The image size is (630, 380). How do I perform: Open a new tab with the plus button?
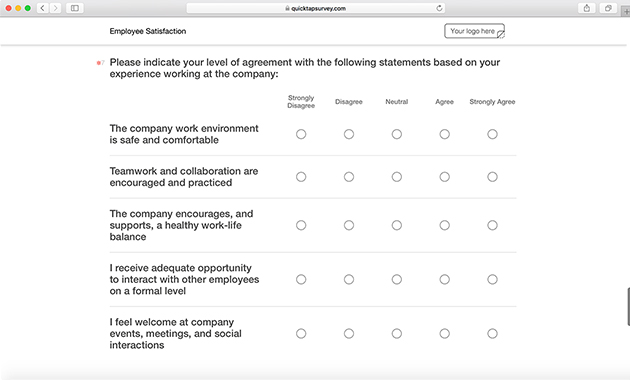(x=626, y=11)
